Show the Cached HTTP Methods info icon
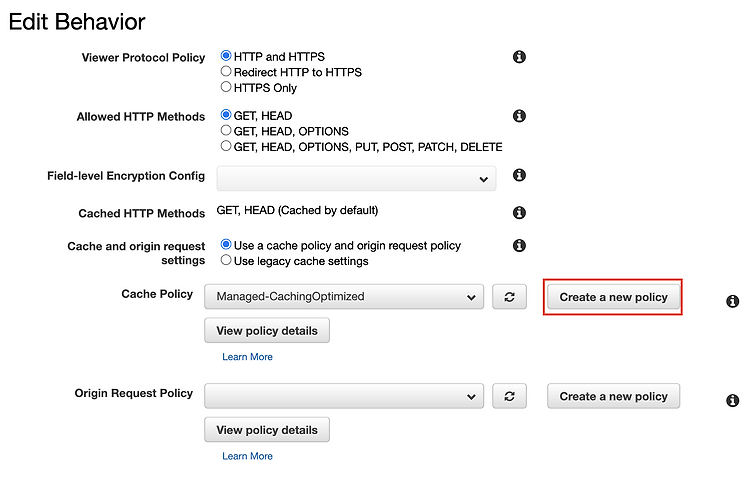This screenshot has height=489, width=750. pos(519,212)
